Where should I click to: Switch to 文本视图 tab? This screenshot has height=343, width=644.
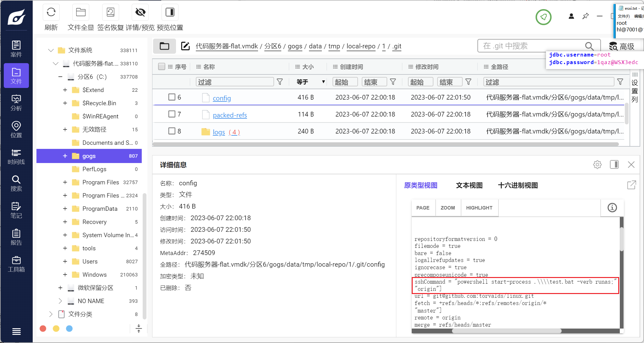[469, 185]
